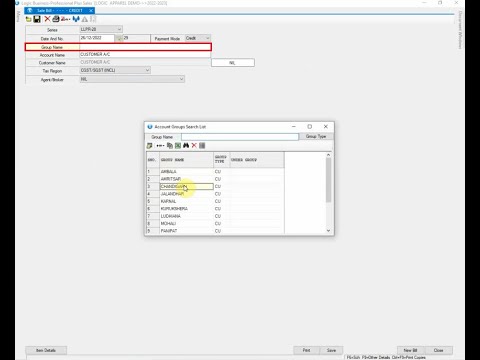Click the red X icon in search list toolbar

194,146
